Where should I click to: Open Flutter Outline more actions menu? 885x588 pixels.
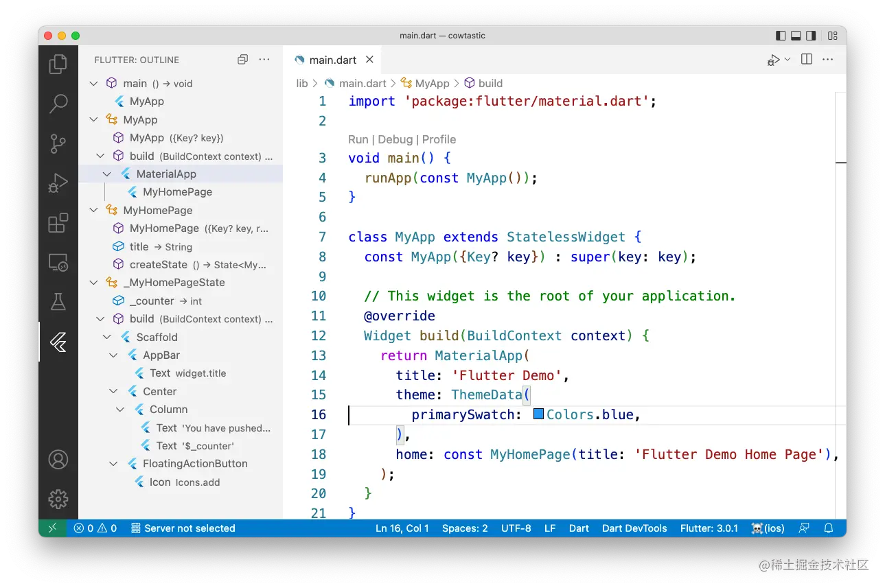264,60
